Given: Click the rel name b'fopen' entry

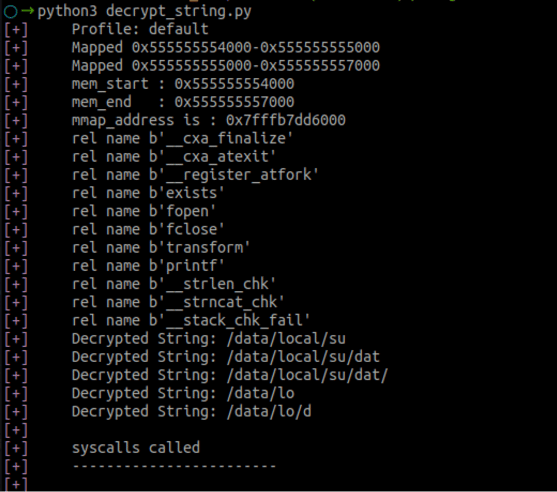Looking at the screenshot, I should pos(144,212).
